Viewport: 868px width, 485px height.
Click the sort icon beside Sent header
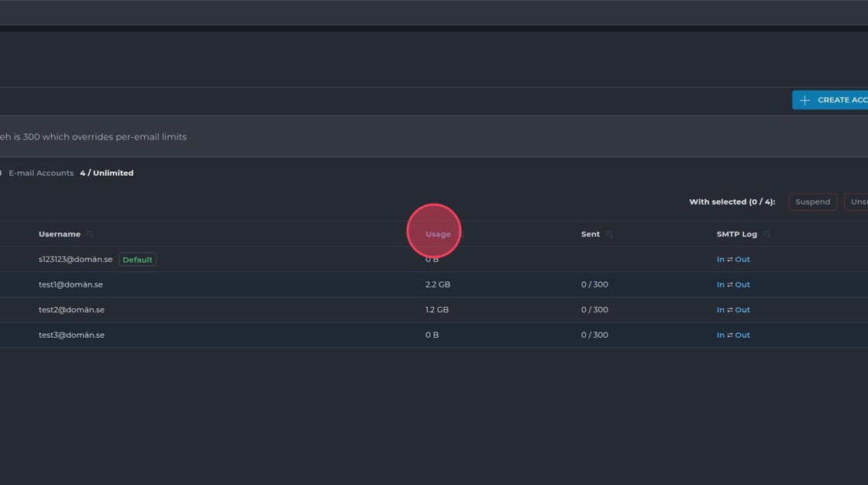click(x=609, y=234)
